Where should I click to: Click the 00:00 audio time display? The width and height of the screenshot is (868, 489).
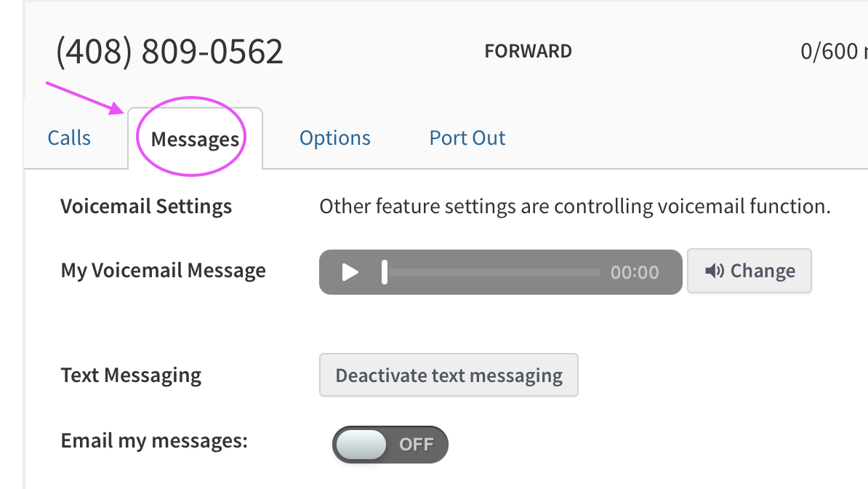pos(635,273)
